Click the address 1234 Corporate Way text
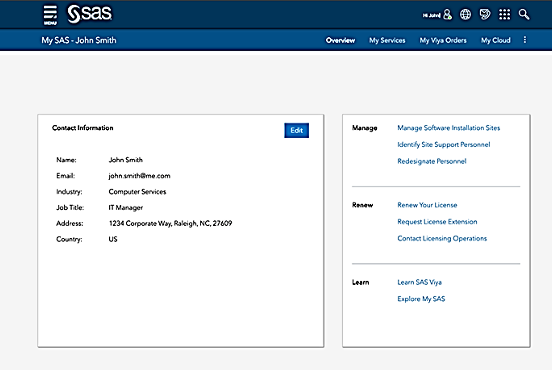 pyautogui.click(x=170, y=223)
